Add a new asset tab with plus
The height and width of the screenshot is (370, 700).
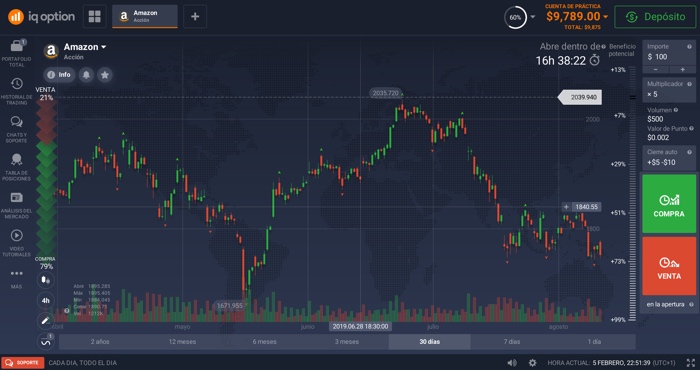point(195,17)
